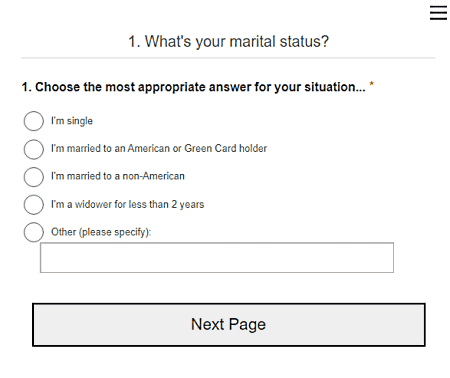Click the "widower for less than 2 years" label
Screen dimensions: 450x378
coord(139,204)
